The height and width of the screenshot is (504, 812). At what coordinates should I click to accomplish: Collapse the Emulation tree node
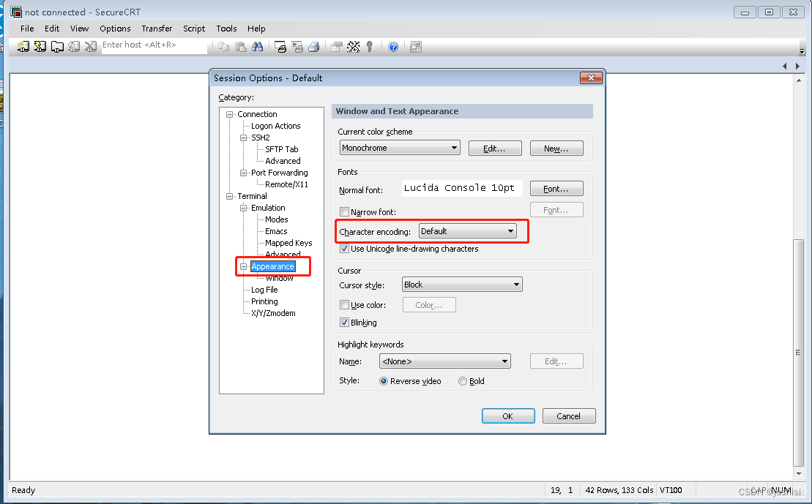click(243, 208)
